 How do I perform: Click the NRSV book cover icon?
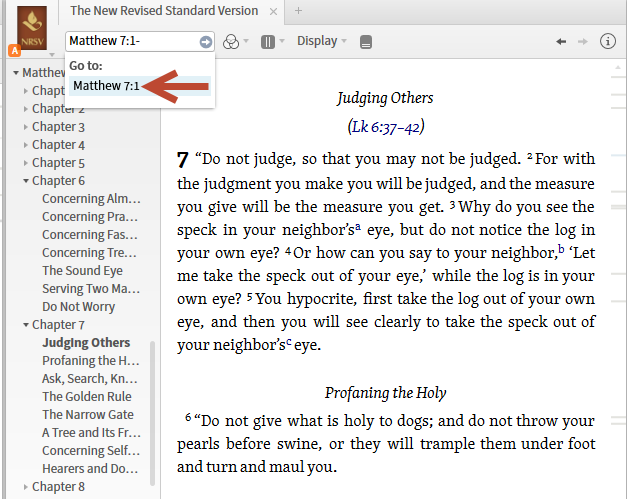click(32, 28)
